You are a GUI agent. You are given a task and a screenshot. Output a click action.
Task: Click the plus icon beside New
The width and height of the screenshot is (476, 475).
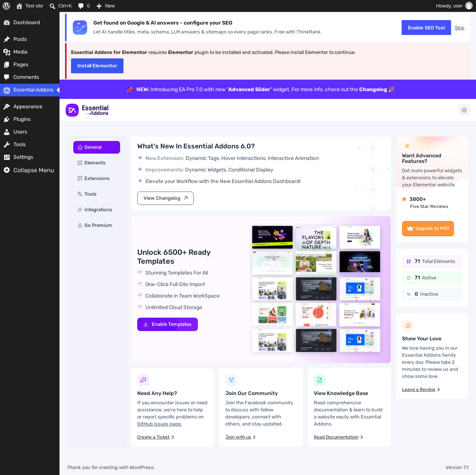pos(99,6)
